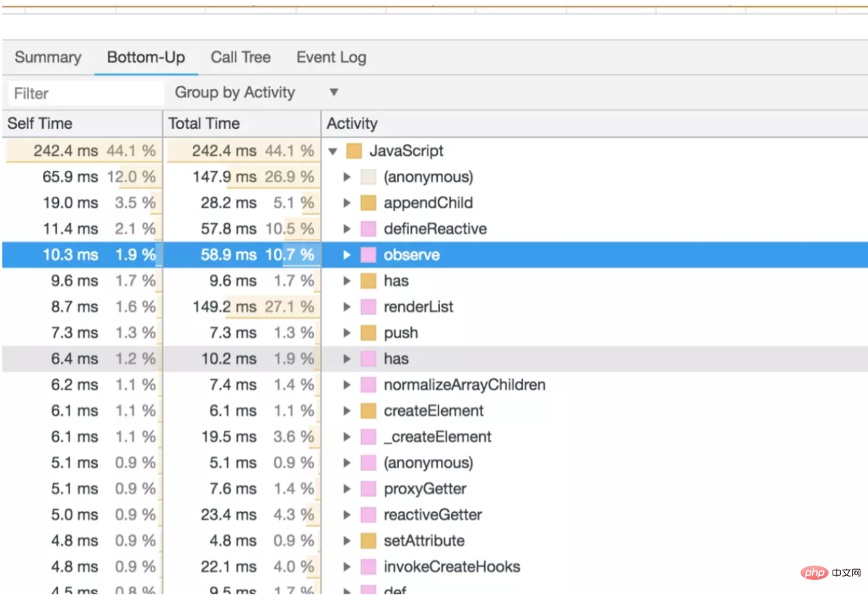The height and width of the screenshot is (595, 868).
Task: Expand the normalizeArrayChildren row
Action: pyautogui.click(x=347, y=385)
